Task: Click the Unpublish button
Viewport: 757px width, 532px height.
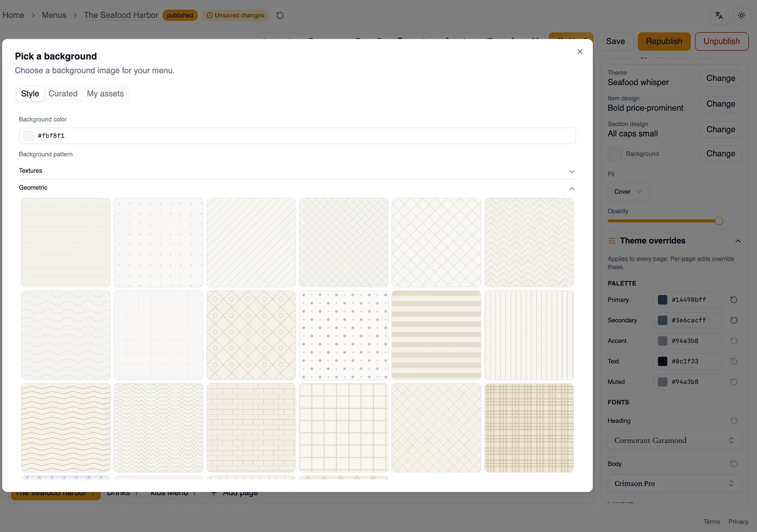Action: [722, 41]
